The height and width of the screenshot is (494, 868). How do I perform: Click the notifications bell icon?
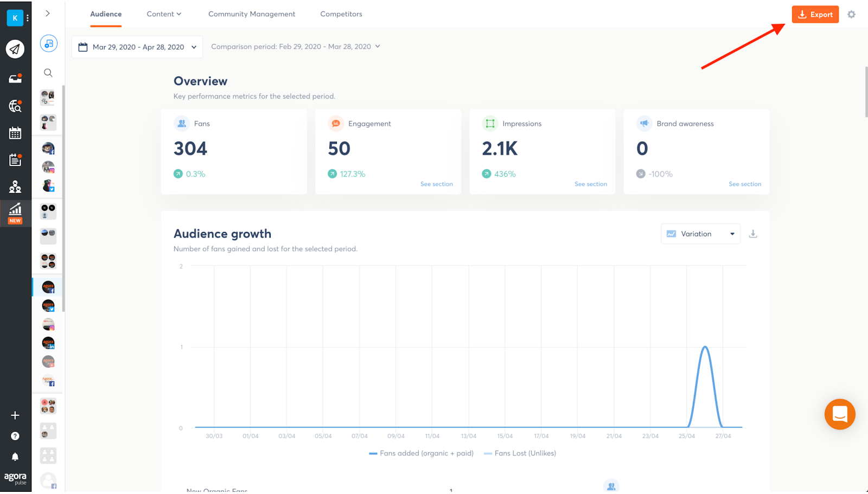pos(15,456)
